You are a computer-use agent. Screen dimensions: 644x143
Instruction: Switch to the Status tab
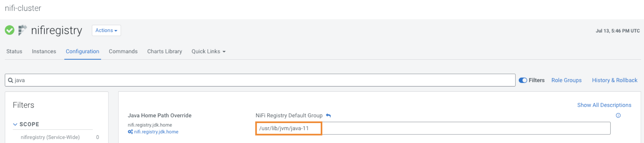click(x=14, y=52)
